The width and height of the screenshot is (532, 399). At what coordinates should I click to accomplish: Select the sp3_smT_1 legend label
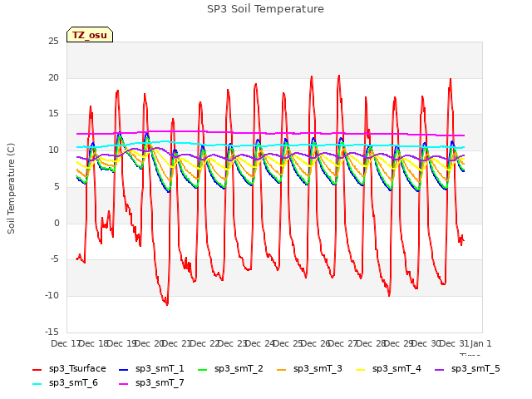[x=160, y=369]
